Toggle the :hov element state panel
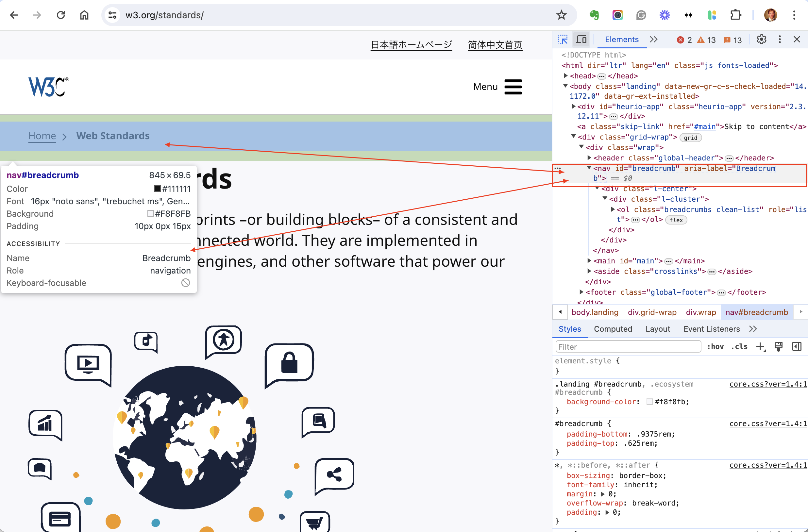The image size is (808, 532). [x=715, y=346]
